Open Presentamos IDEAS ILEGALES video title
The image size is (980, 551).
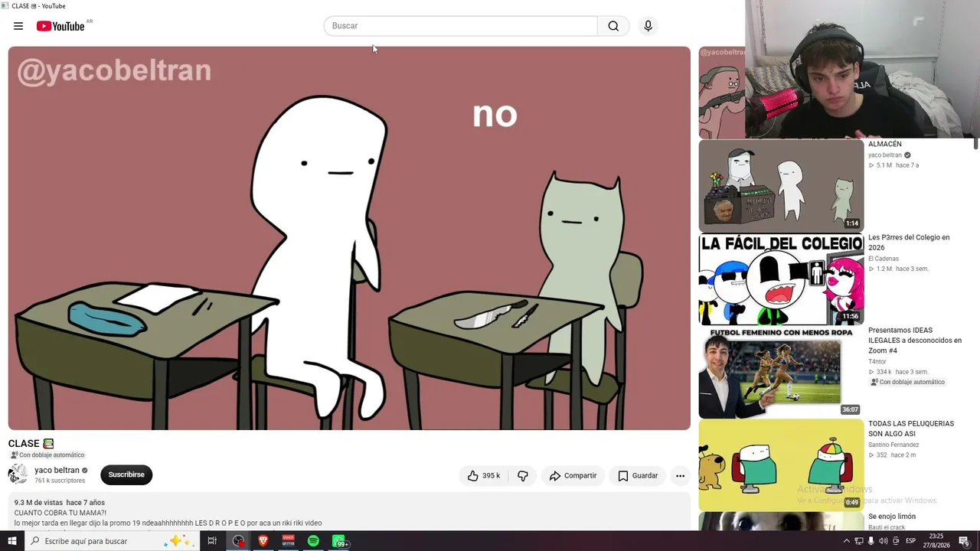915,341
